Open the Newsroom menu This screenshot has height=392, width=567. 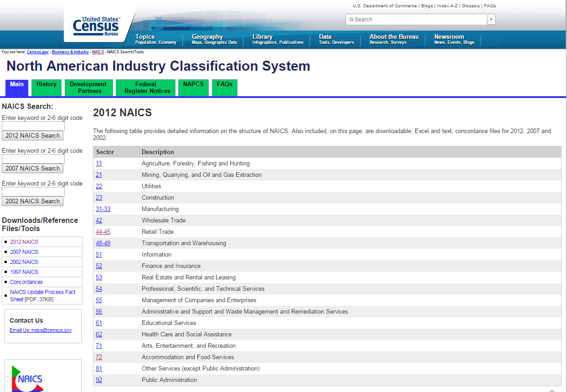pos(454,39)
